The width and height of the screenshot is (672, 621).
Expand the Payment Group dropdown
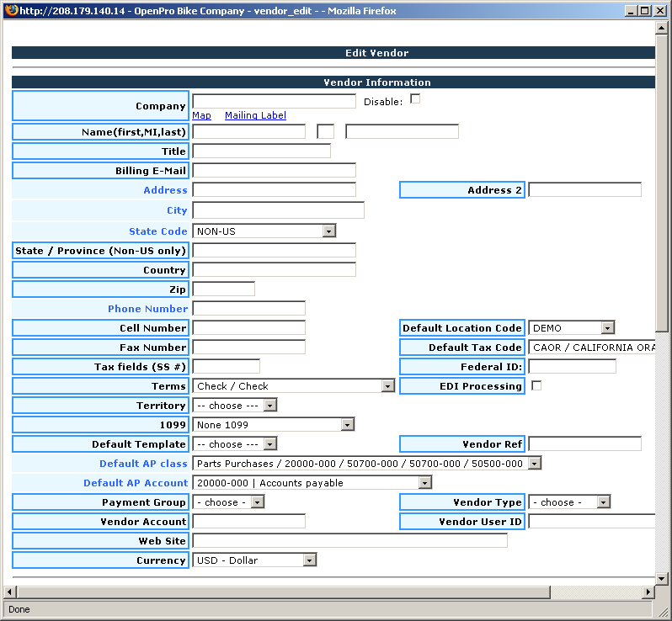tap(229, 502)
